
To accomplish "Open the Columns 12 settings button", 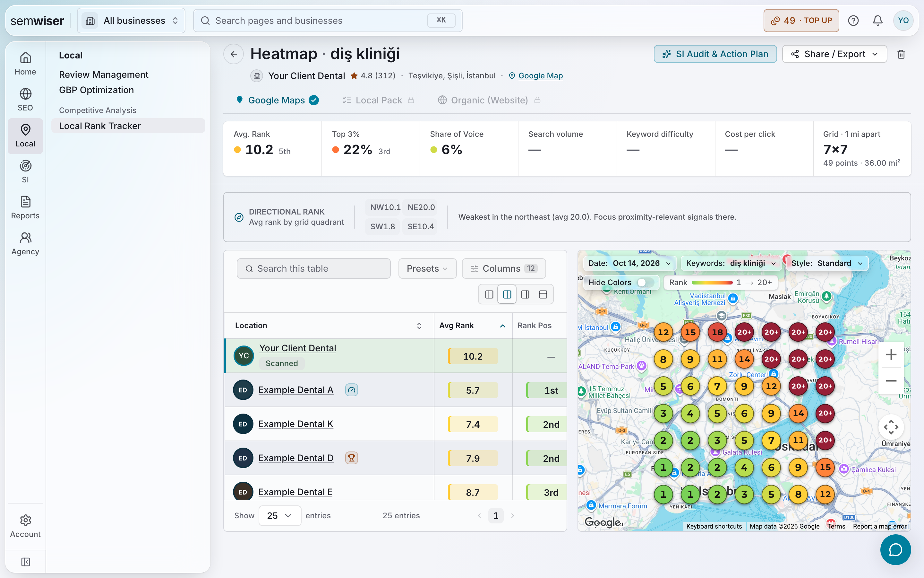I will pos(504,269).
